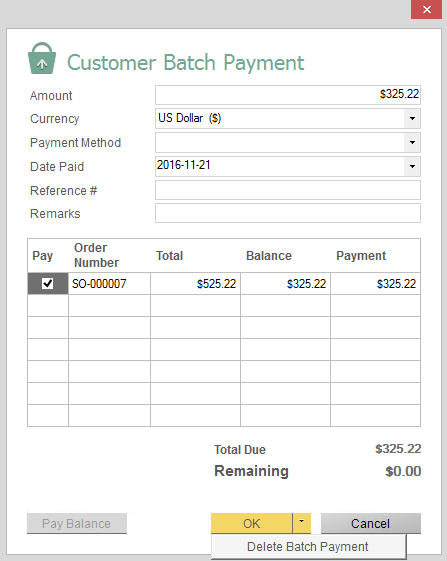This screenshot has height=561, width=447.
Task: Open the Date Paid calendar dropdown
Action: coord(412,166)
